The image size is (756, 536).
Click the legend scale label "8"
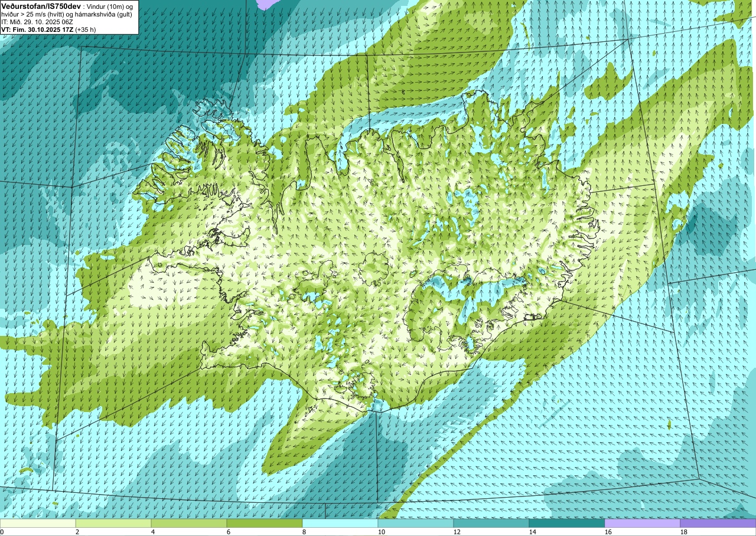[x=304, y=532]
